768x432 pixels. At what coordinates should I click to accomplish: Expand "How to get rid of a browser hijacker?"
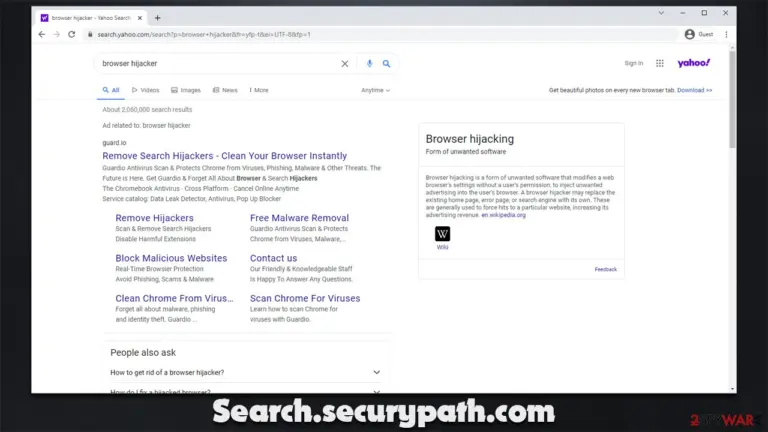pyautogui.click(x=245, y=373)
